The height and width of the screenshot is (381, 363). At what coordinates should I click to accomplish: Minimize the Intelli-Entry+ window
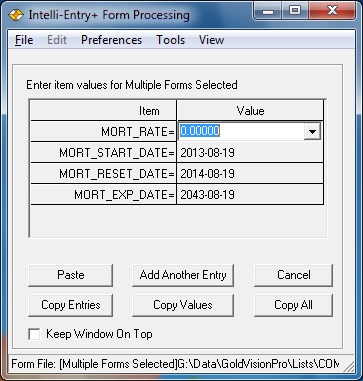click(268, 11)
